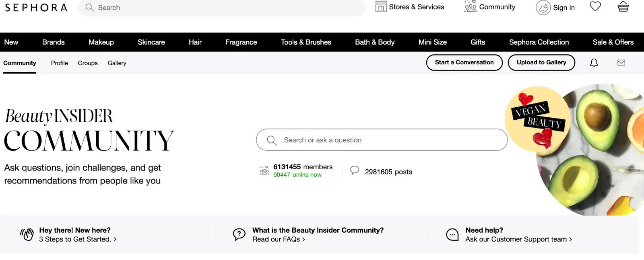
Task: Open notifications bell icon
Action: click(594, 62)
